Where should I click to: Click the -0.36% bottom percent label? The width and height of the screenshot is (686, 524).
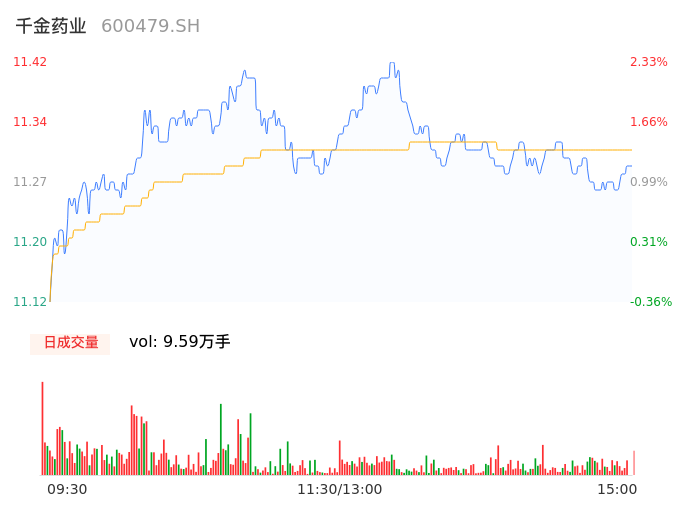click(x=651, y=302)
